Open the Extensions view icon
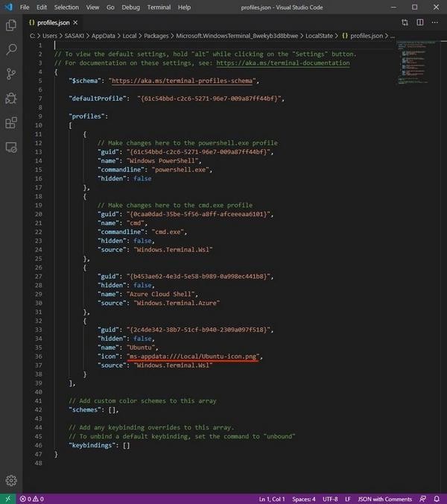 11,122
